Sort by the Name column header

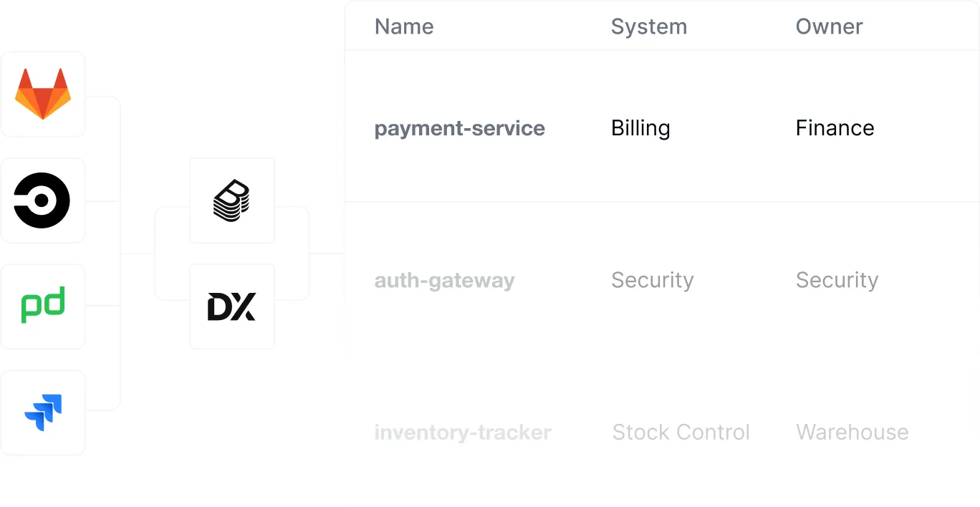(x=404, y=27)
